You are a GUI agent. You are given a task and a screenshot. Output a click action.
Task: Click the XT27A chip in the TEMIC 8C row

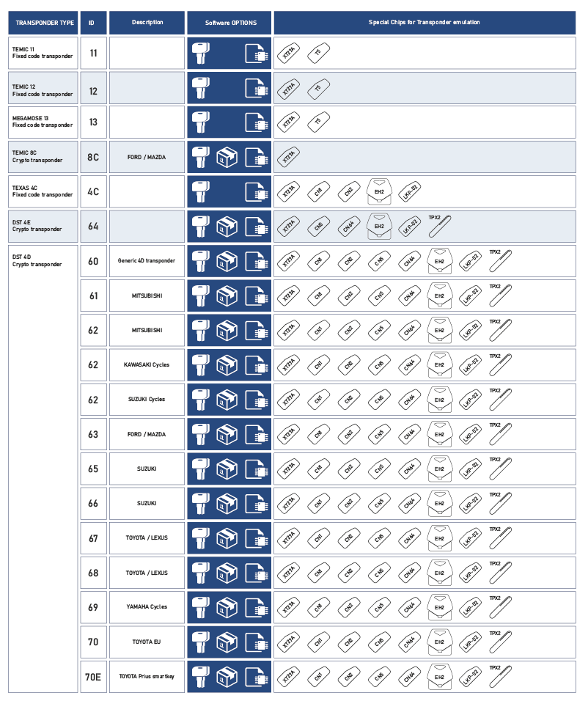pyautogui.click(x=289, y=157)
